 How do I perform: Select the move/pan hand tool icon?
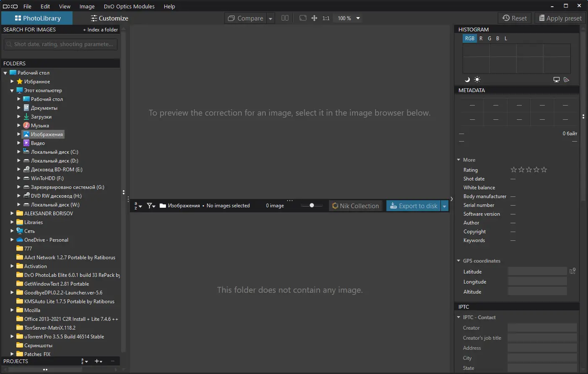314,18
